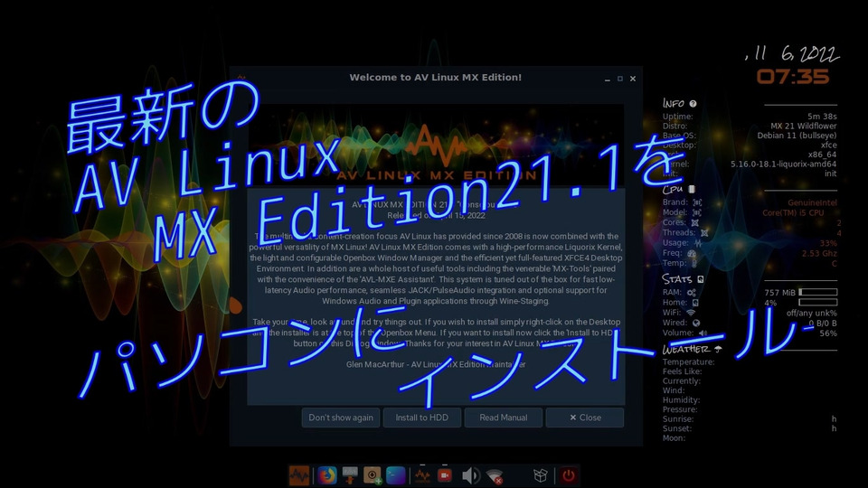Click the icon next to Home label

[x=695, y=303]
